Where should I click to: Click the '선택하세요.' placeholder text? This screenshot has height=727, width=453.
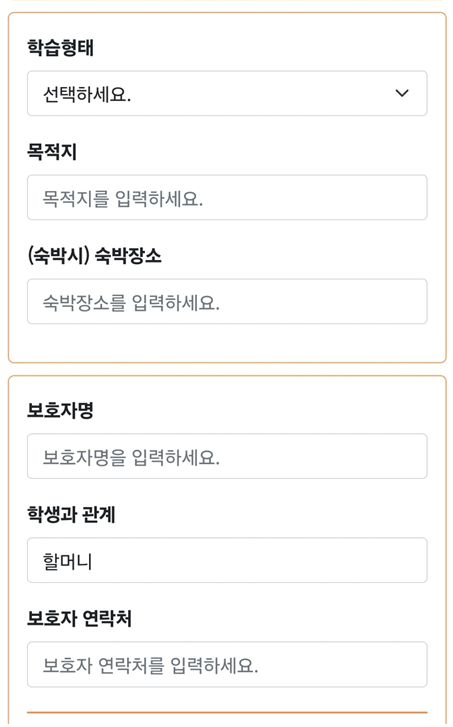[87, 94]
